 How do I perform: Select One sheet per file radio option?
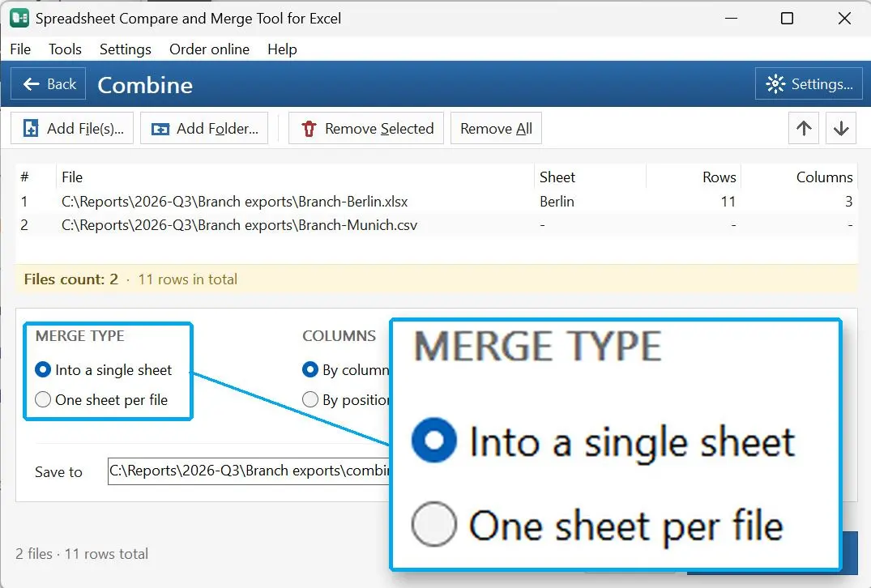coord(101,400)
